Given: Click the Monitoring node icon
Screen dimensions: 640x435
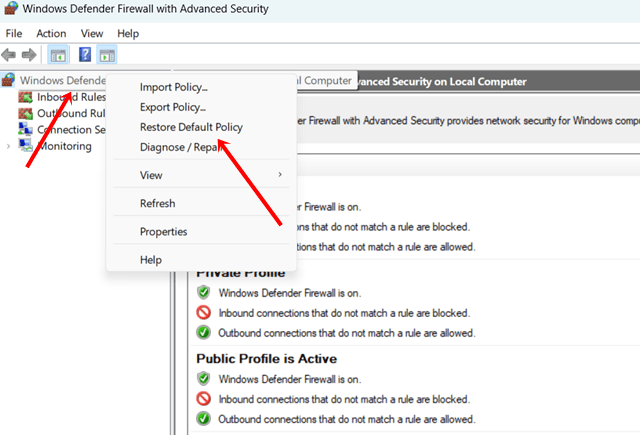Looking at the screenshot, I should (26, 146).
